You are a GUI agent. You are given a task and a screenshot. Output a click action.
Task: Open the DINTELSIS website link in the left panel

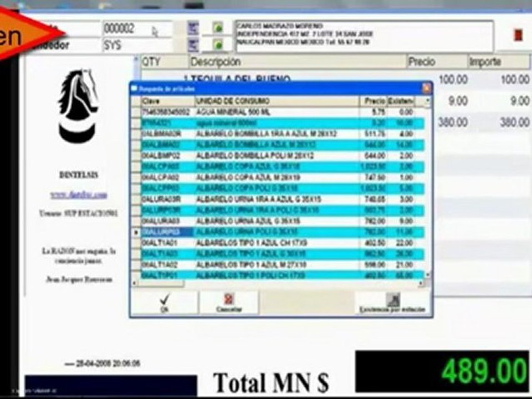tap(79, 195)
